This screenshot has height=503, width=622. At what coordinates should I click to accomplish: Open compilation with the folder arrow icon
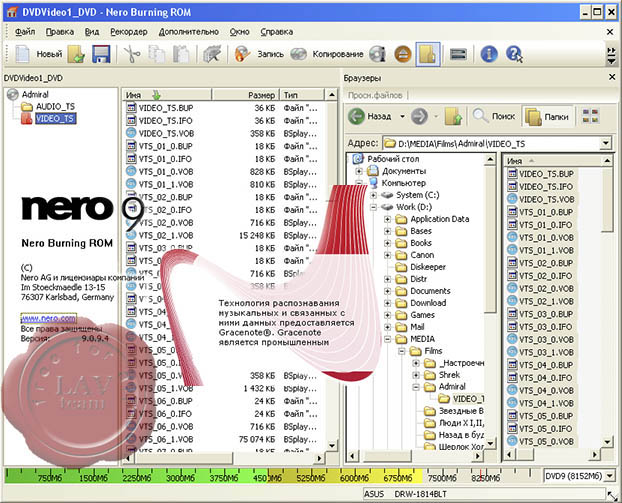(76, 54)
